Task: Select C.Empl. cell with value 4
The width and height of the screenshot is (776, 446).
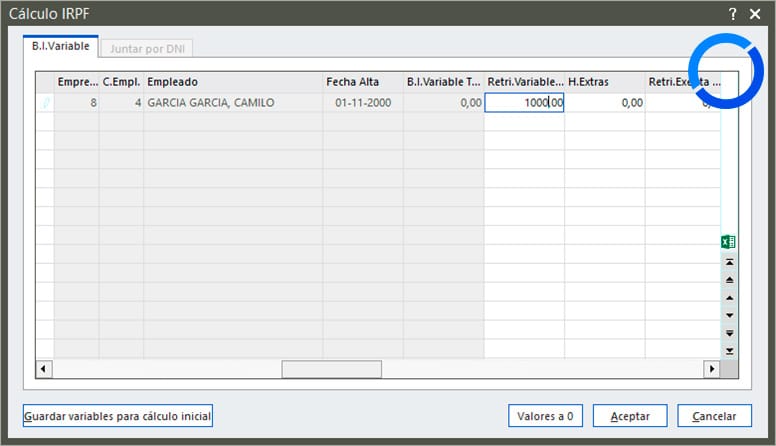Action: [121, 102]
